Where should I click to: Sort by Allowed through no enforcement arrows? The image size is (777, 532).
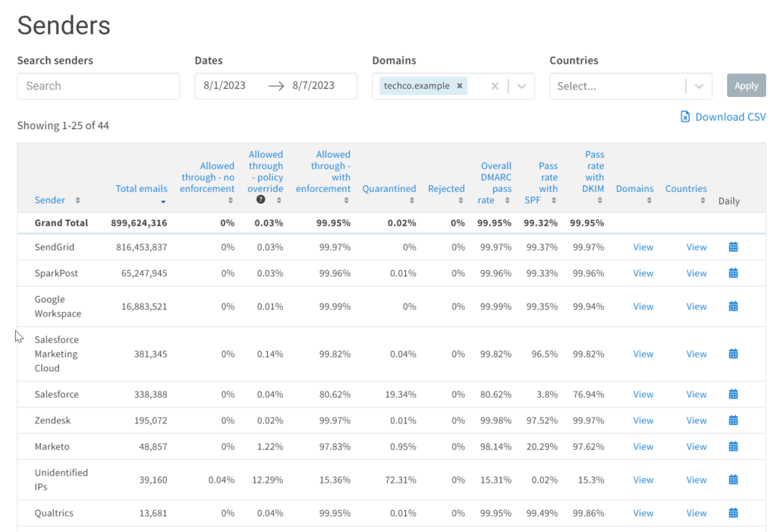click(x=231, y=200)
